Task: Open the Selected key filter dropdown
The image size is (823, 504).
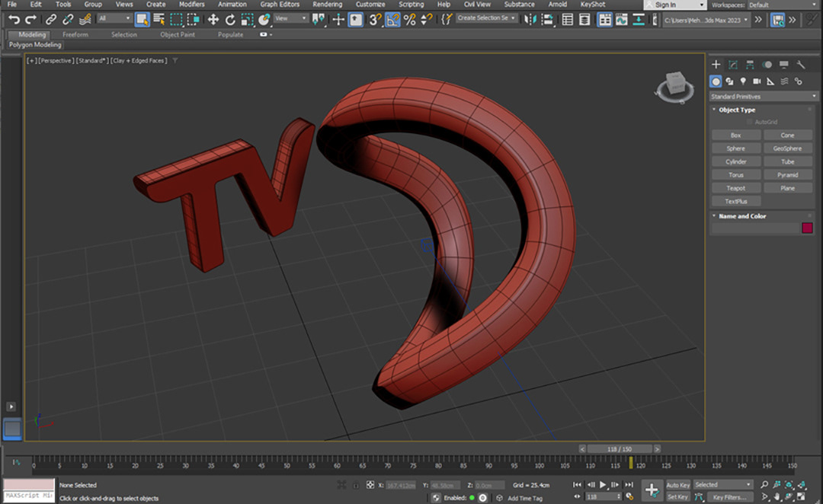Action: pos(722,485)
